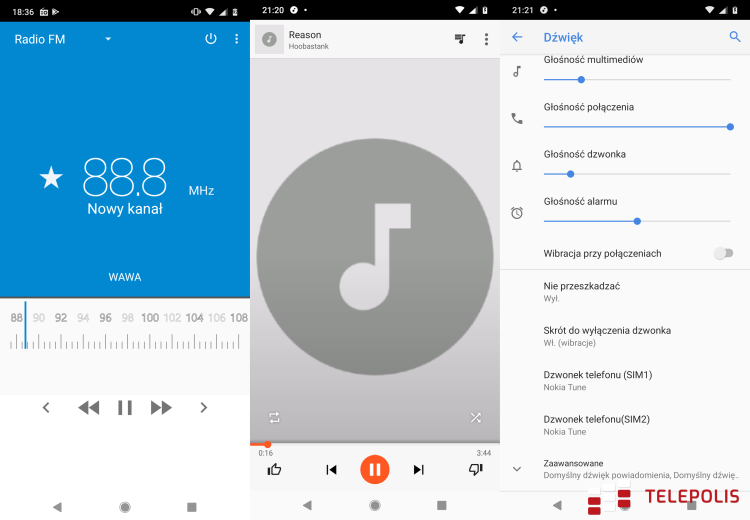Expand Zaawansowane section

625,469
